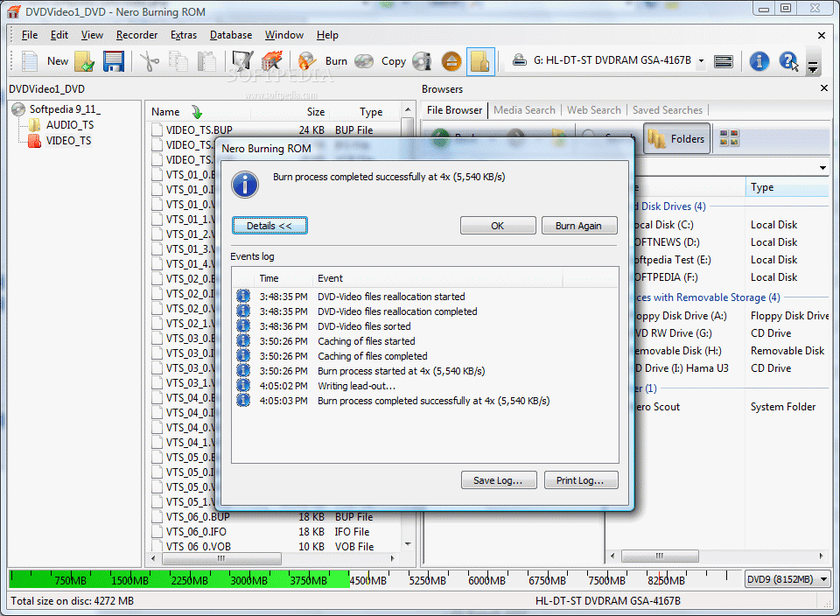The height and width of the screenshot is (616, 840).
Task: Switch to the Media Search tab
Action: click(524, 109)
